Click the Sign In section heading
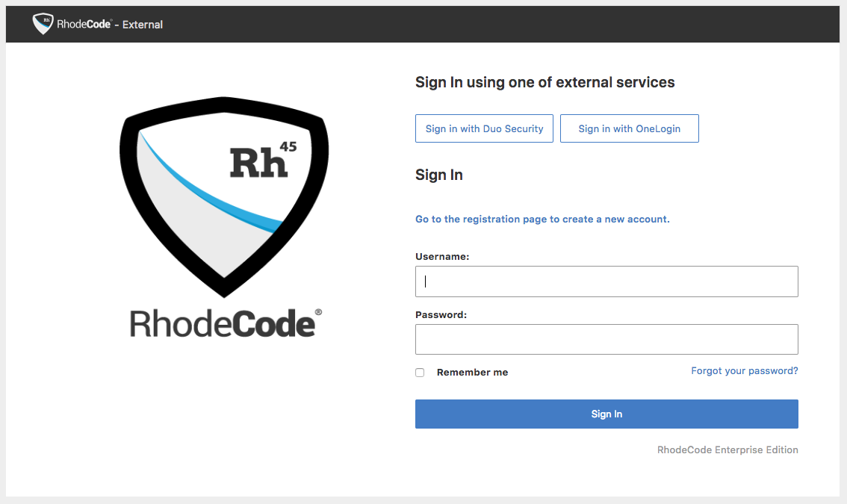 439,175
